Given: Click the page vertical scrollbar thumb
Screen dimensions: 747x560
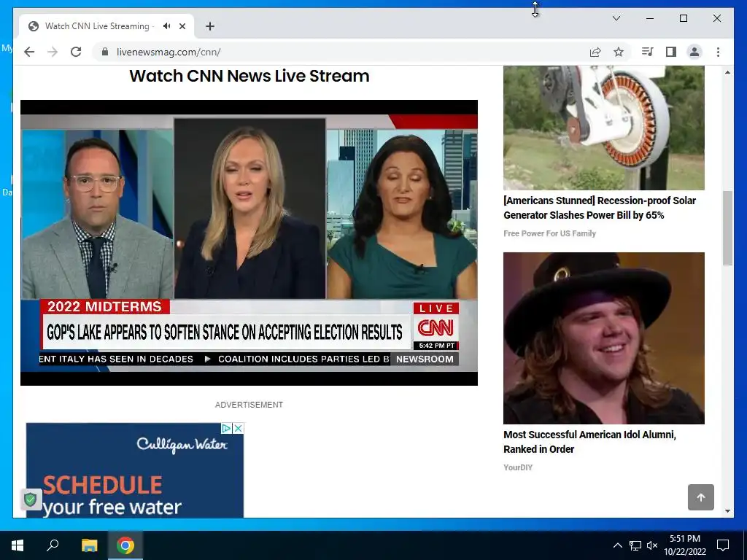Looking at the screenshot, I should point(727,227).
